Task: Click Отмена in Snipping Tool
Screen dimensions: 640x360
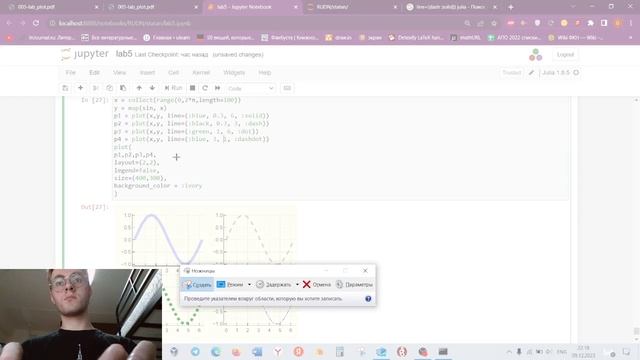Action: coord(317,284)
